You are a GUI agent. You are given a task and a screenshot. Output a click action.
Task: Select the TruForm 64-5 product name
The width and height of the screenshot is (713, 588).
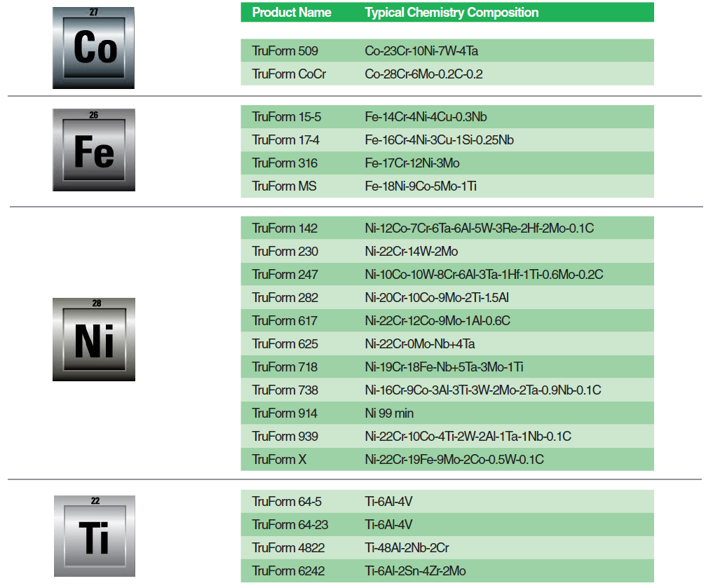point(287,502)
